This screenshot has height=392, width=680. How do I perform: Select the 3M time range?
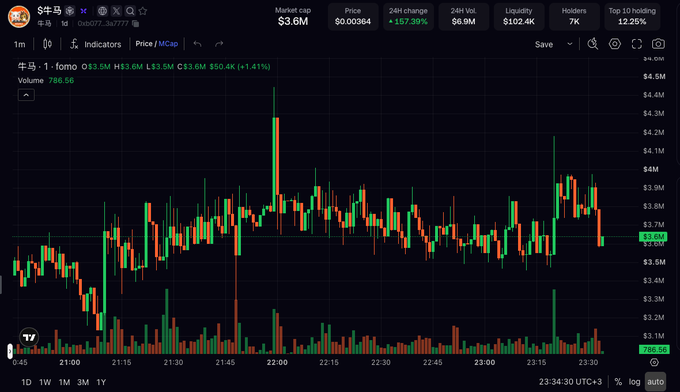[83, 382]
